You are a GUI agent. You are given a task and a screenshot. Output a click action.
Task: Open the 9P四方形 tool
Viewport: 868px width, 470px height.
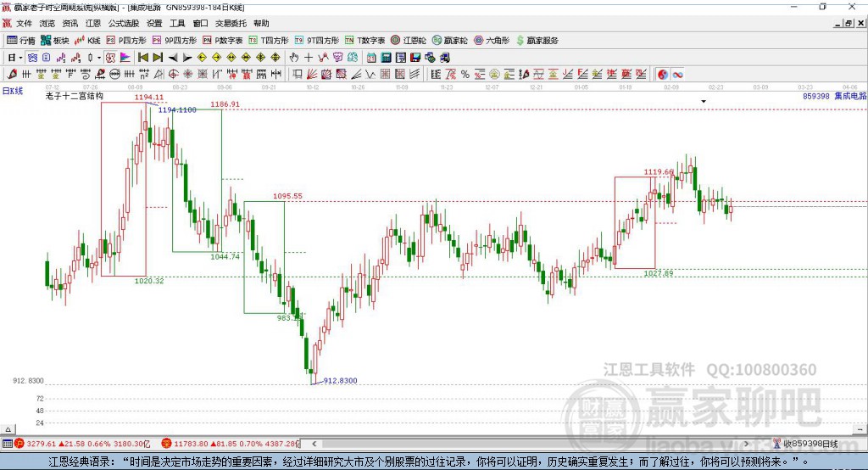point(175,41)
